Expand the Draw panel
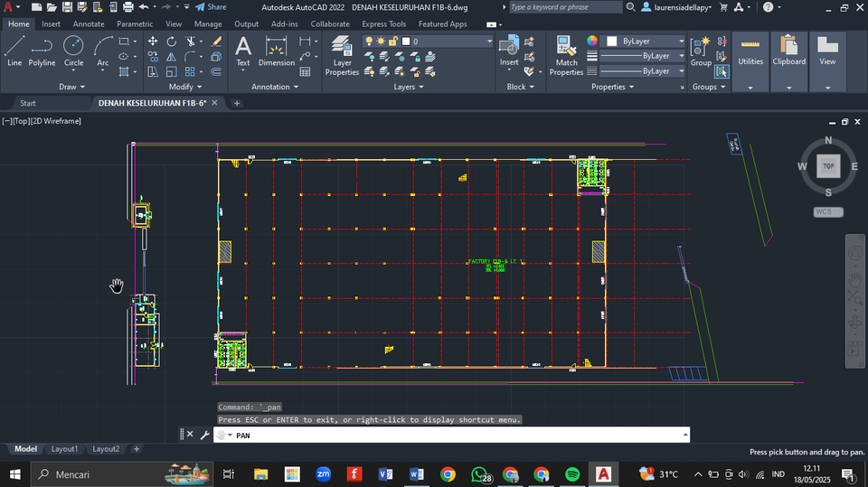868x487 pixels. pyautogui.click(x=72, y=87)
